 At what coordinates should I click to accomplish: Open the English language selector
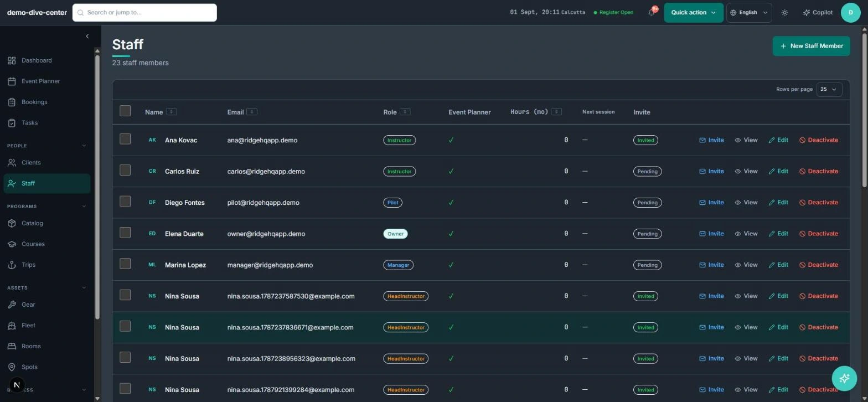749,12
